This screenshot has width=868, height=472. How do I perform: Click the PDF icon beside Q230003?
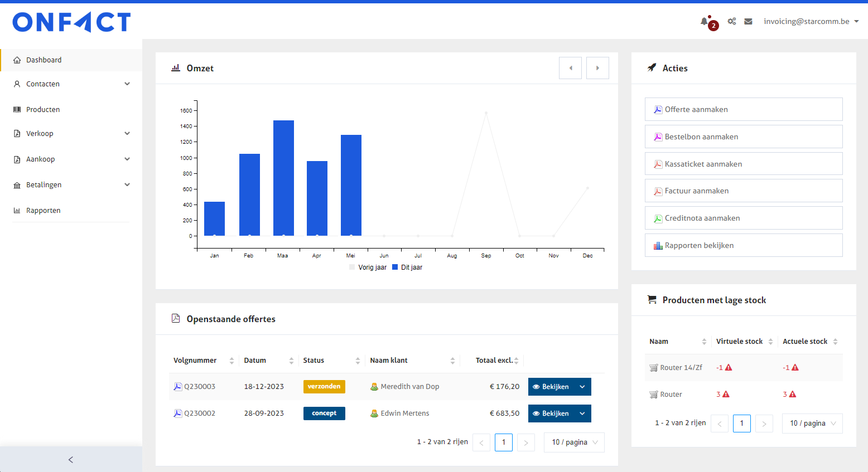click(x=178, y=387)
